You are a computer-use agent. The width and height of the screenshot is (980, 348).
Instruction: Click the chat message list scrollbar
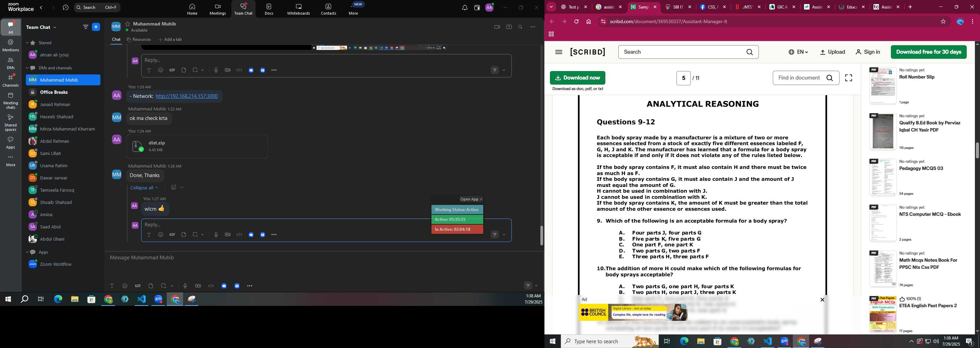coord(542,236)
